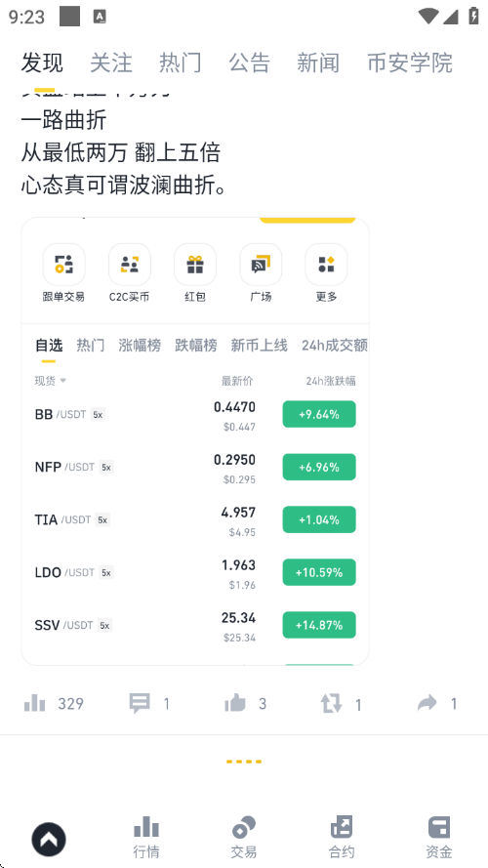Tap the +9.64% button for BB
The image size is (488, 868).
click(319, 414)
